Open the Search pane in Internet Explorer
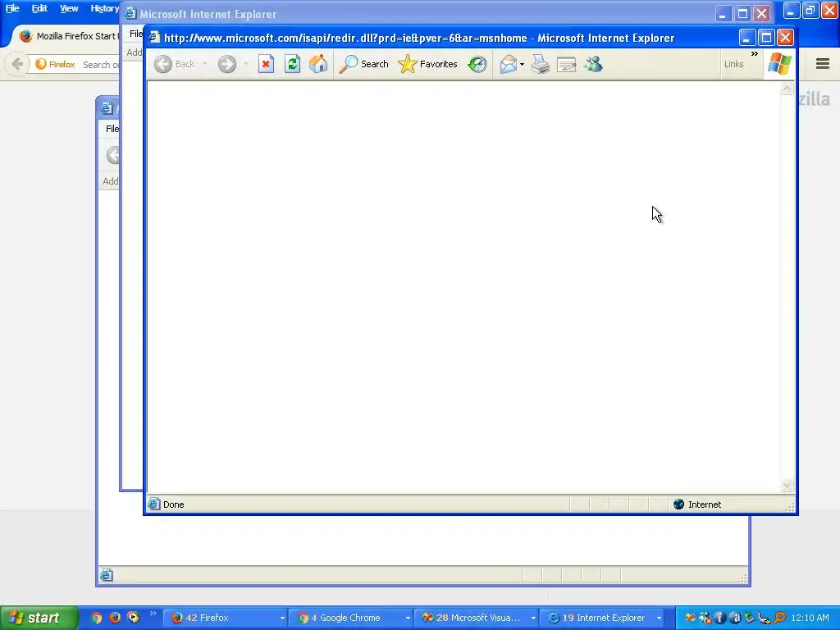The image size is (840, 630). point(363,64)
